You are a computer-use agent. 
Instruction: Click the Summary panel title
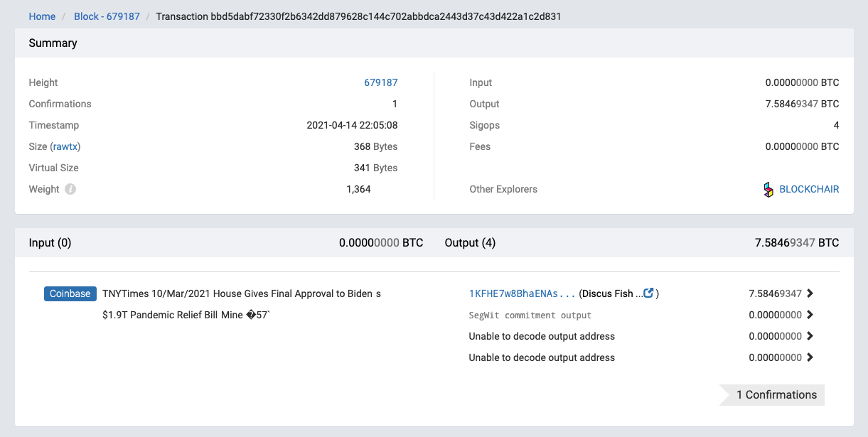(x=53, y=43)
